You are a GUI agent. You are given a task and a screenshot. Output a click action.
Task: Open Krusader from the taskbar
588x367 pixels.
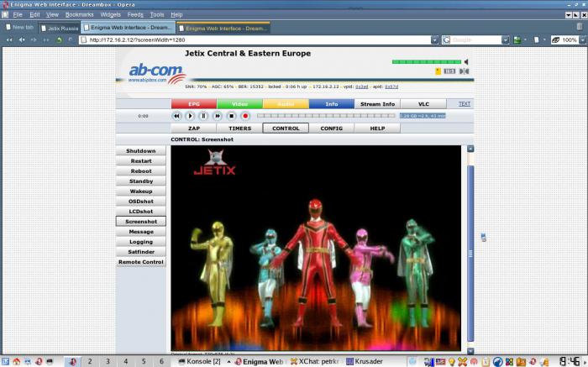365,361
